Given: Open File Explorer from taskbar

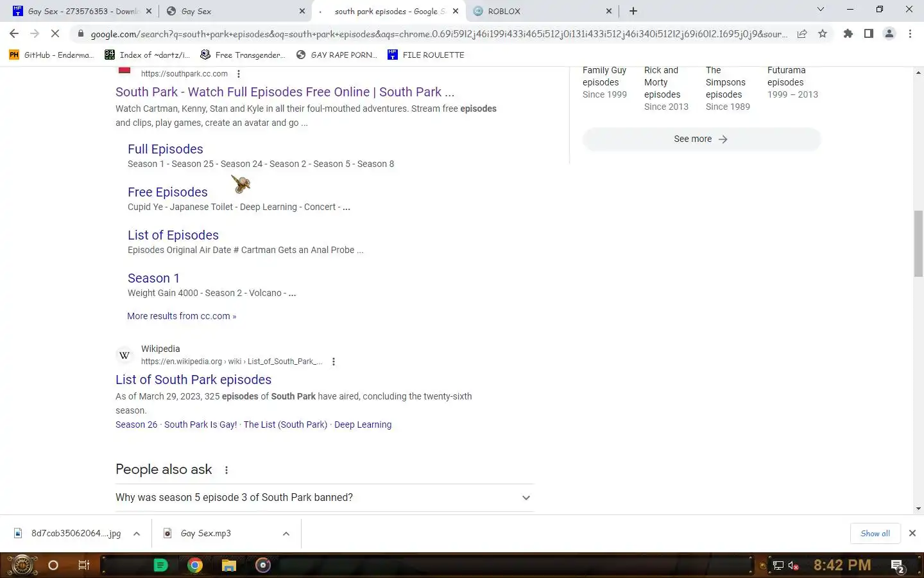Looking at the screenshot, I should (229, 565).
